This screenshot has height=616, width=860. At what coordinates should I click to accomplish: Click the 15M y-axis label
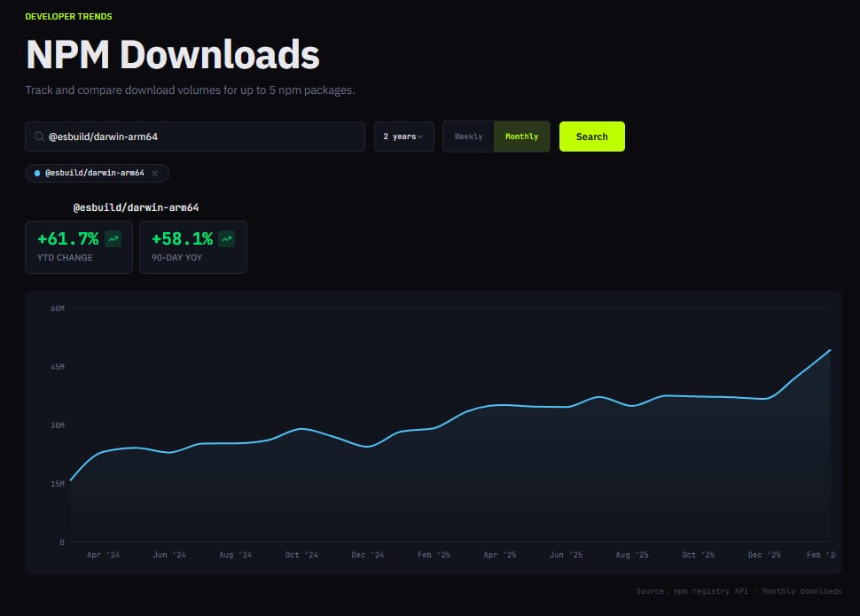58,484
